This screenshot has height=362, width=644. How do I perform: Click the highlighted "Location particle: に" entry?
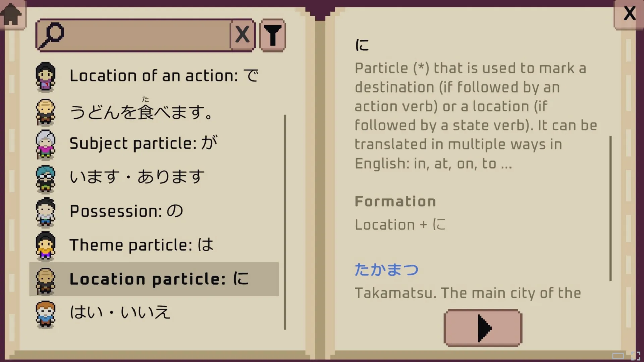(x=159, y=279)
